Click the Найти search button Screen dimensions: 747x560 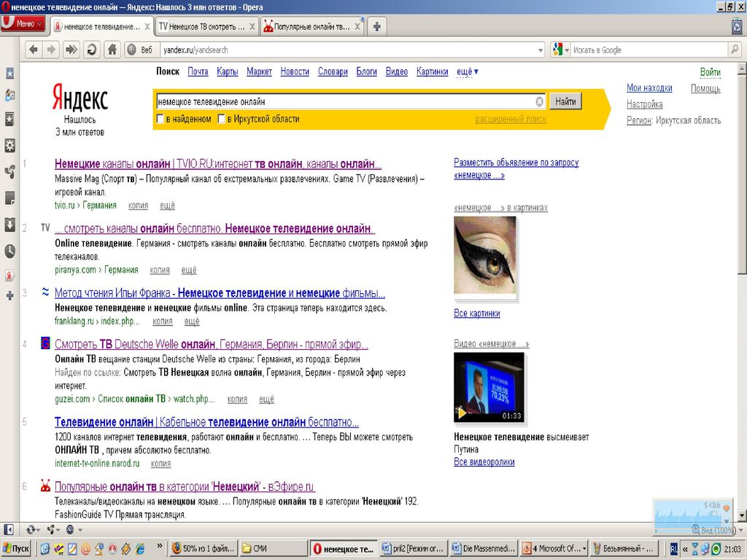tap(565, 101)
